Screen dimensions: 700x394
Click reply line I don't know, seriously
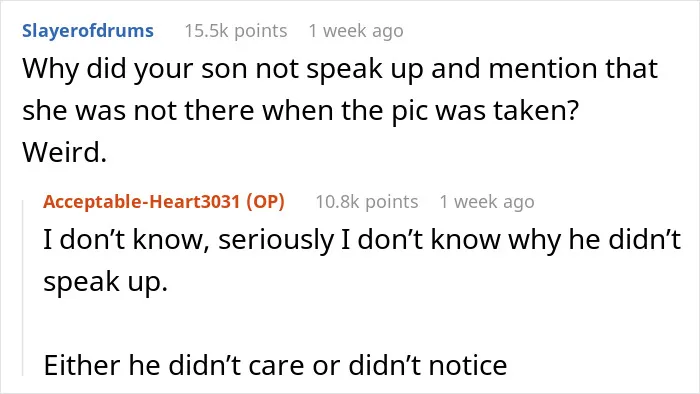pyautogui.click(x=362, y=240)
